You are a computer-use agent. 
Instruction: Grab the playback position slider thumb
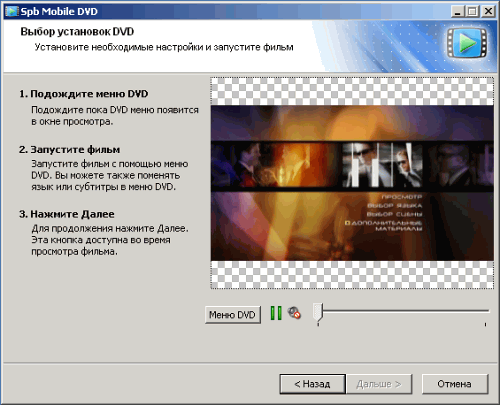[318, 312]
